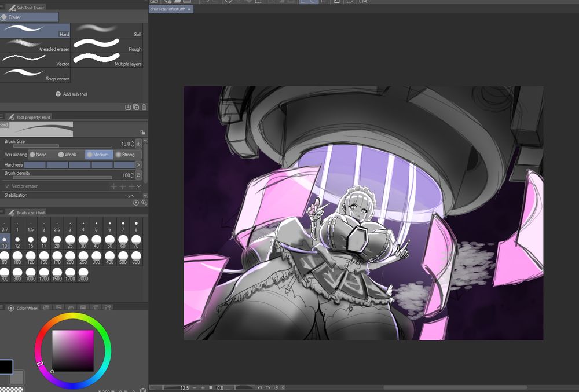Click Add sub tool button
Screen dimensions: 579x392
[71, 94]
